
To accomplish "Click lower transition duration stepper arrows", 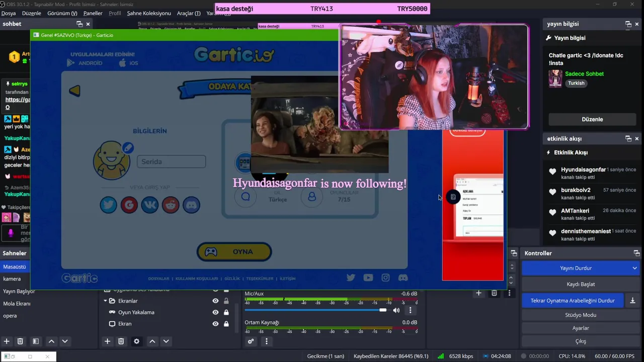I will (512, 280).
